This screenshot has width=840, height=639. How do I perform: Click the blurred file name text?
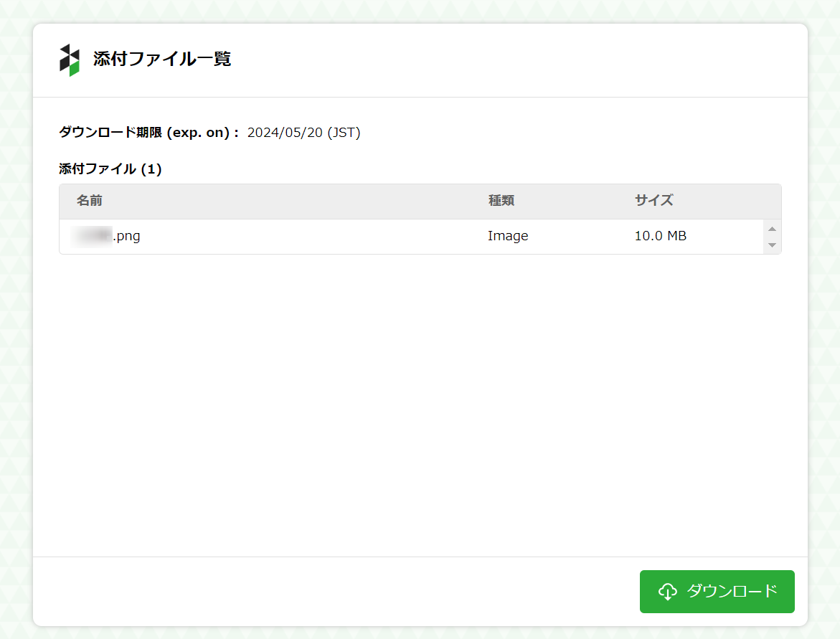92,236
